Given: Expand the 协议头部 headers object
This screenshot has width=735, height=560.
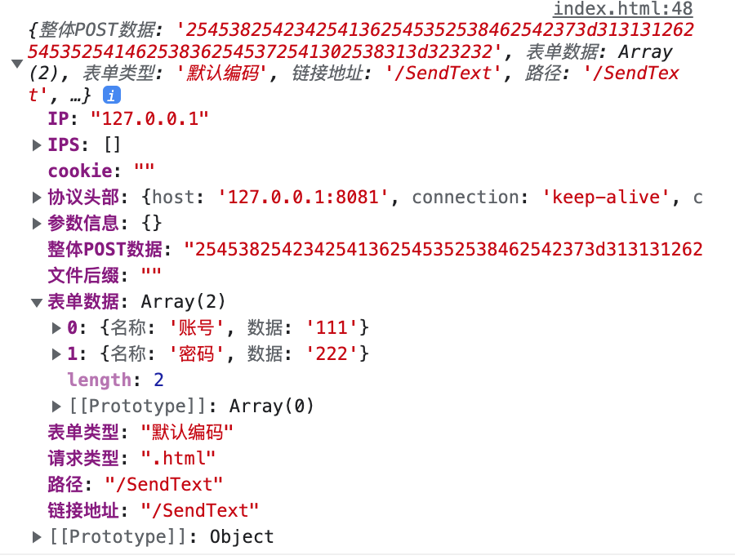Looking at the screenshot, I should tap(37, 198).
